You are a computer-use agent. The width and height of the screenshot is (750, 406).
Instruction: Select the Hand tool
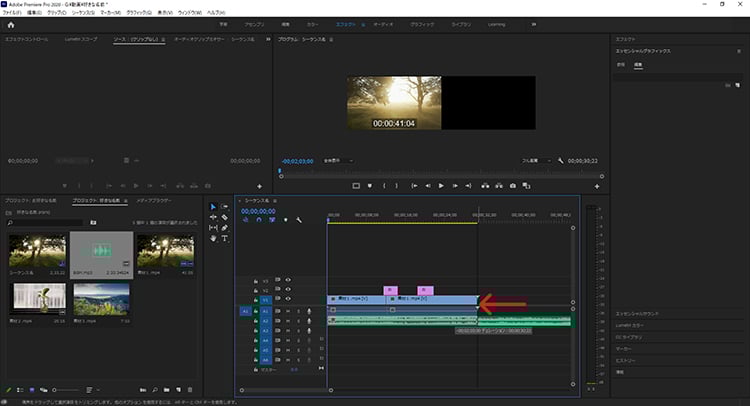point(213,238)
